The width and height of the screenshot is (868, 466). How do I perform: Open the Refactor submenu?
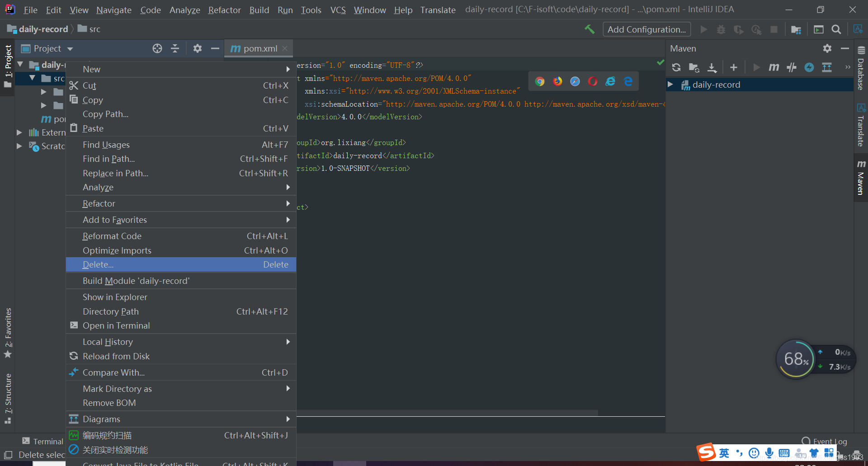tap(181, 203)
